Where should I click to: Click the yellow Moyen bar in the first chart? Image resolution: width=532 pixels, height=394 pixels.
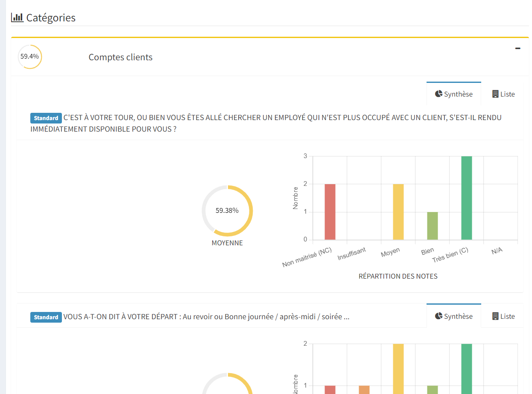[x=398, y=212]
